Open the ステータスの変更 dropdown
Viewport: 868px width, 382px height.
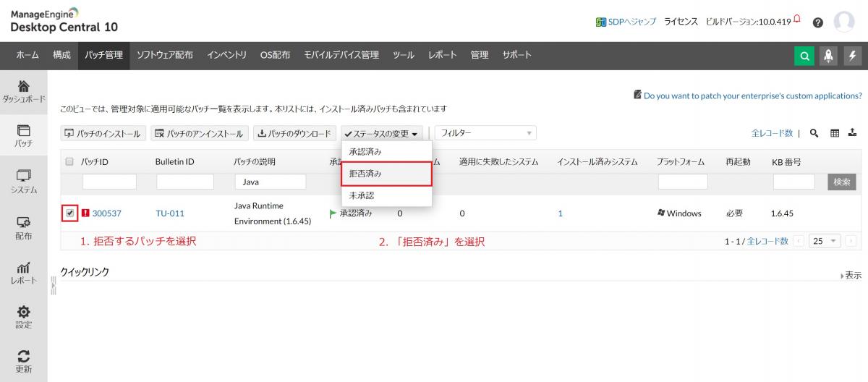(382, 134)
